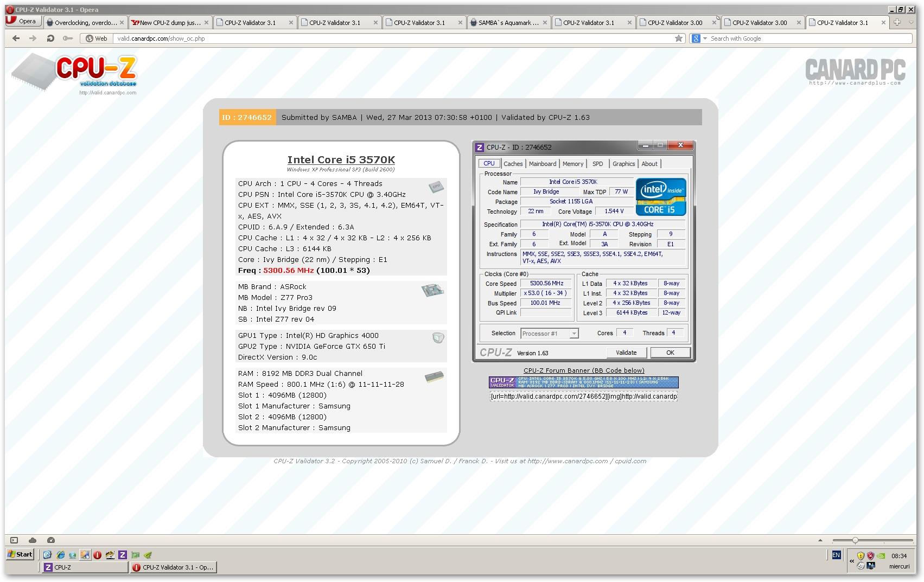Viewport: 924px width, 582px height.
Task: Select the About tab in CPU-Z image
Action: [x=649, y=164]
